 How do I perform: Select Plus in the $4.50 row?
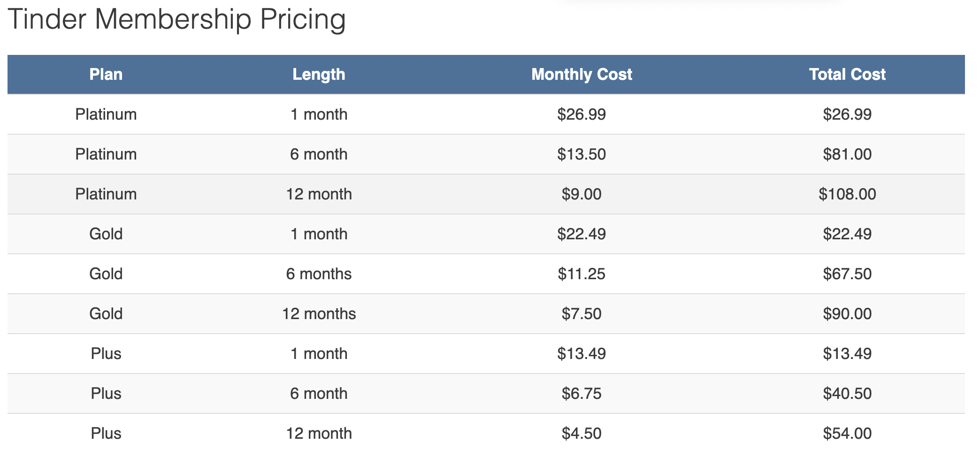106,434
